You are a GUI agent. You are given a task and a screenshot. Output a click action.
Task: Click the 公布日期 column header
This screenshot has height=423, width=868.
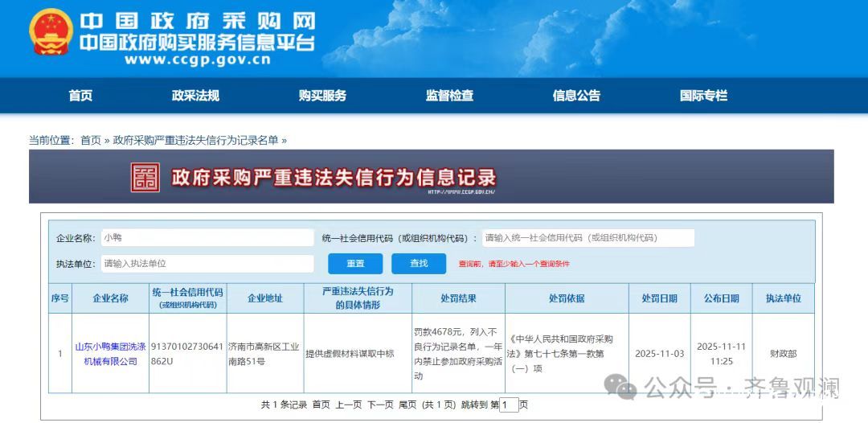[x=721, y=298]
